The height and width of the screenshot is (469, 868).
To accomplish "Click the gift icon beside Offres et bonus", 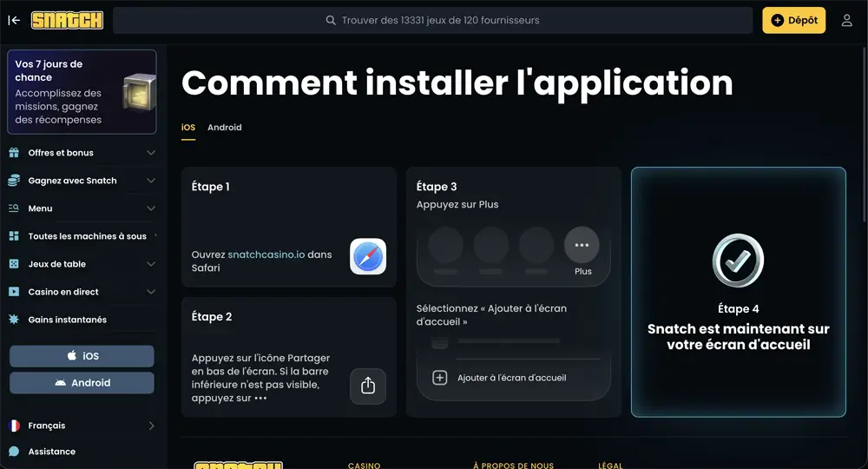I will tap(14, 153).
